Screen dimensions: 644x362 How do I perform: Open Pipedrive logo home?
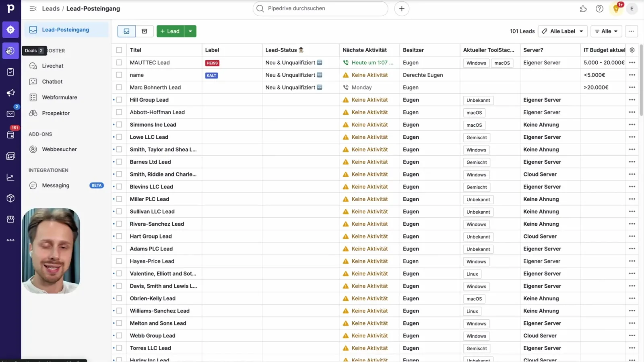pos(10,8)
